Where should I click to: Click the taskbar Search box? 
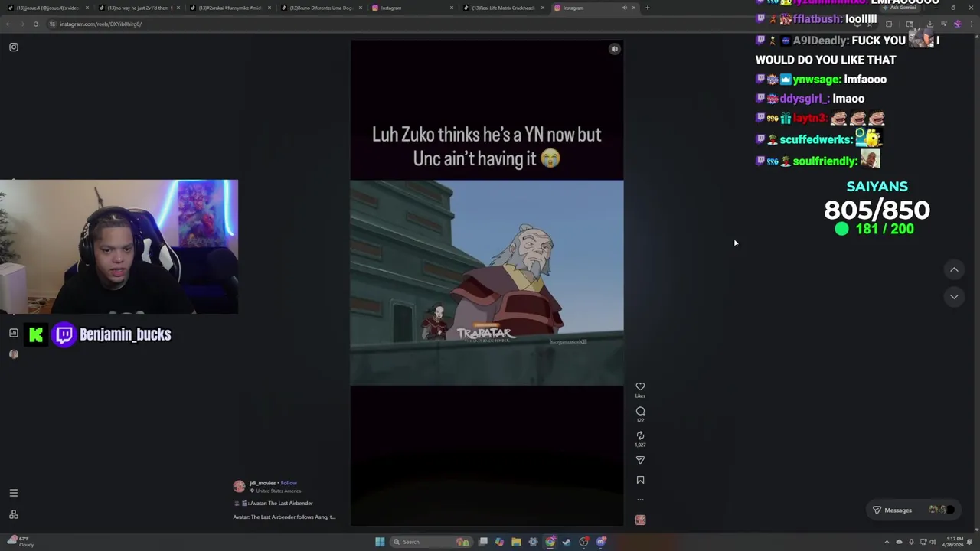(x=430, y=542)
